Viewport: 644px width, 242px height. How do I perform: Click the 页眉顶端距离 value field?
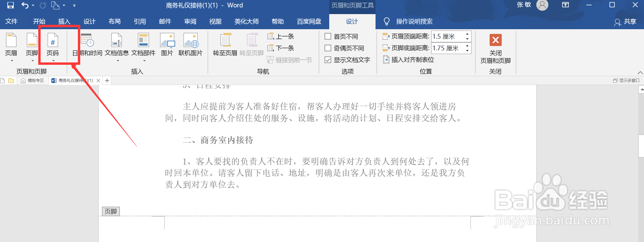[448, 36]
